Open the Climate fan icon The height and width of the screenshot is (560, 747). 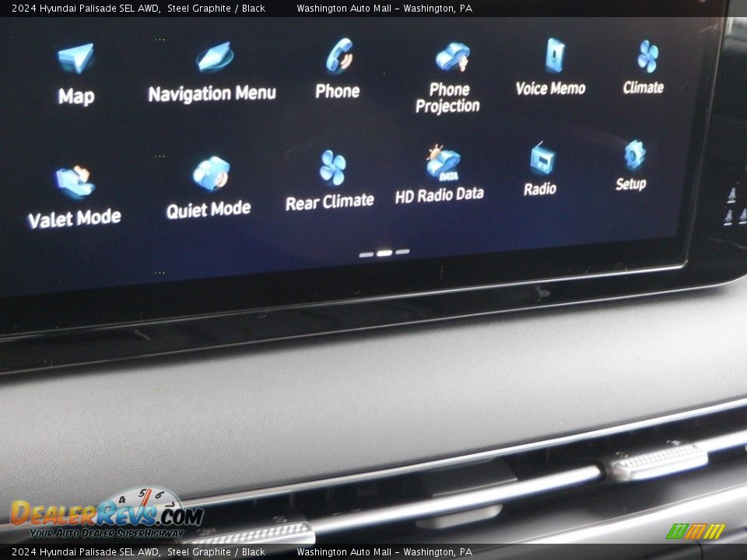(648, 56)
